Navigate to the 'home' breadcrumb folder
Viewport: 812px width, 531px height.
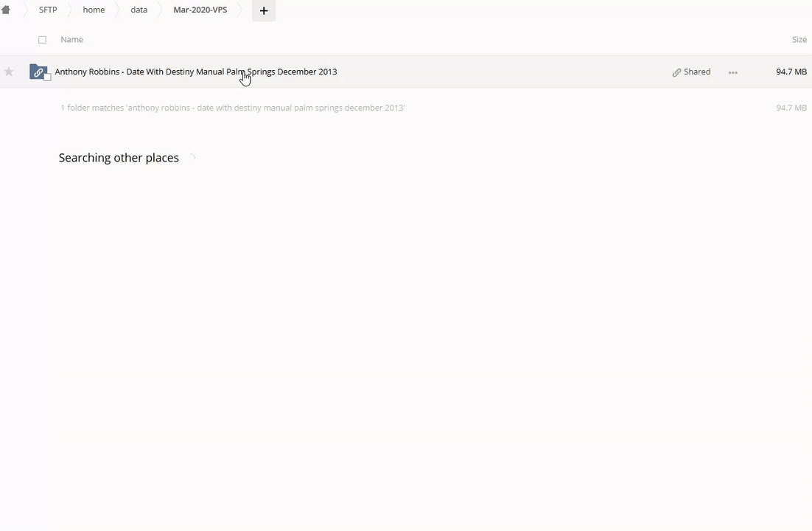94,10
